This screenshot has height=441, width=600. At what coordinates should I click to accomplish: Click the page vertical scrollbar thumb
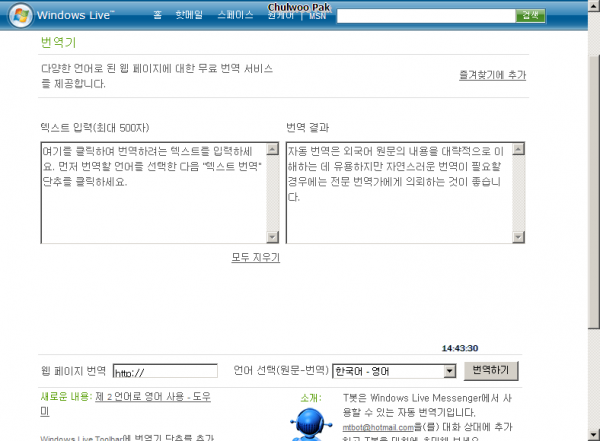pyautogui.click(x=594, y=191)
